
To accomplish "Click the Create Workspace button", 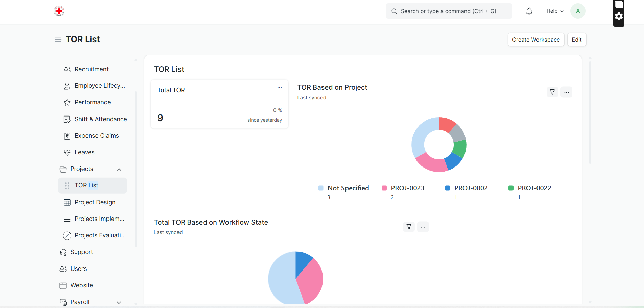I will pyautogui.click(x=536, y=40).
